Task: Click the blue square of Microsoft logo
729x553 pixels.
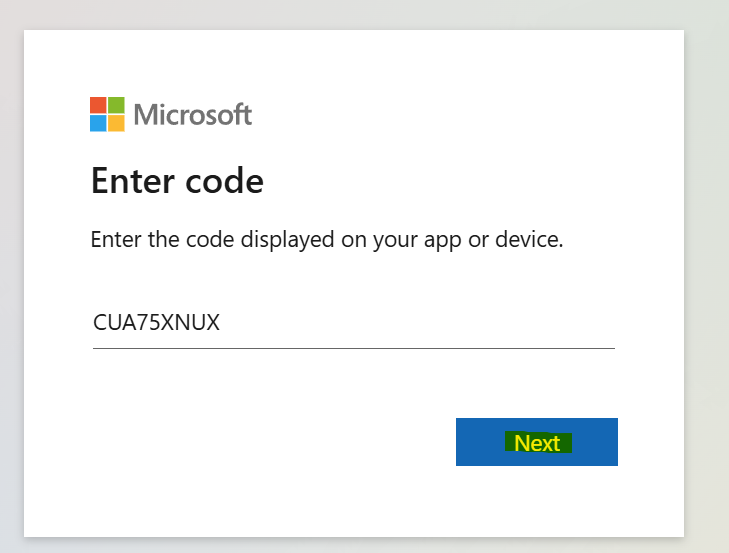Action: click(x=98, y=123)
